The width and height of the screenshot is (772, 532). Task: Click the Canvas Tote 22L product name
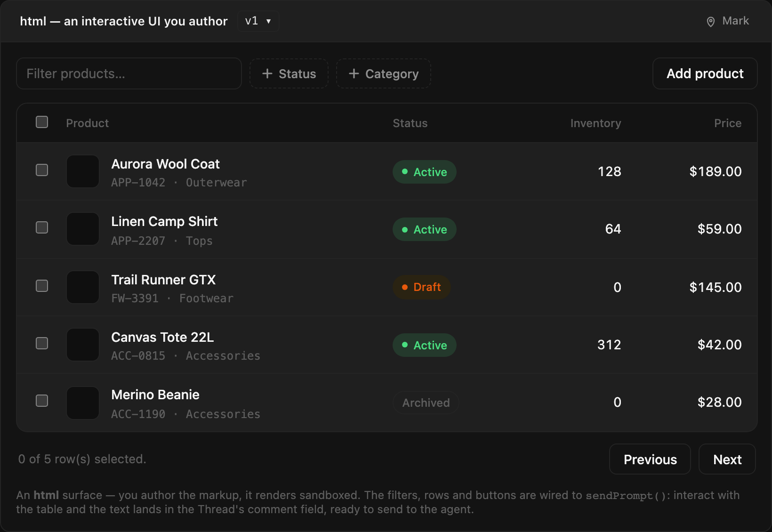[x=162, y=337]
